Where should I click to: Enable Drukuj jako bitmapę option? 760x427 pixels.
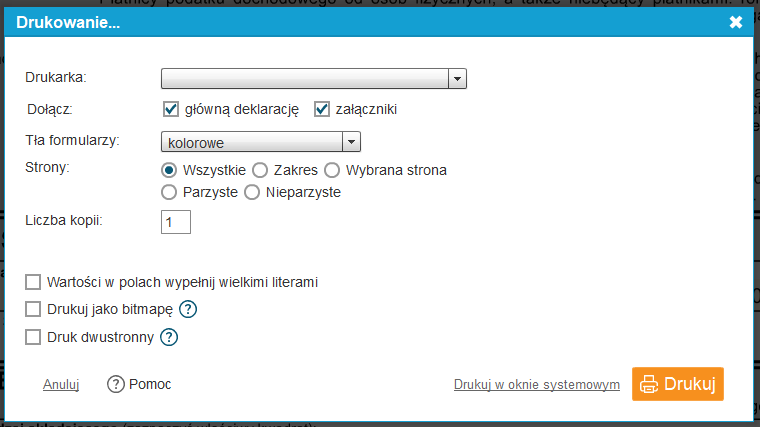(x=34, y=309)
